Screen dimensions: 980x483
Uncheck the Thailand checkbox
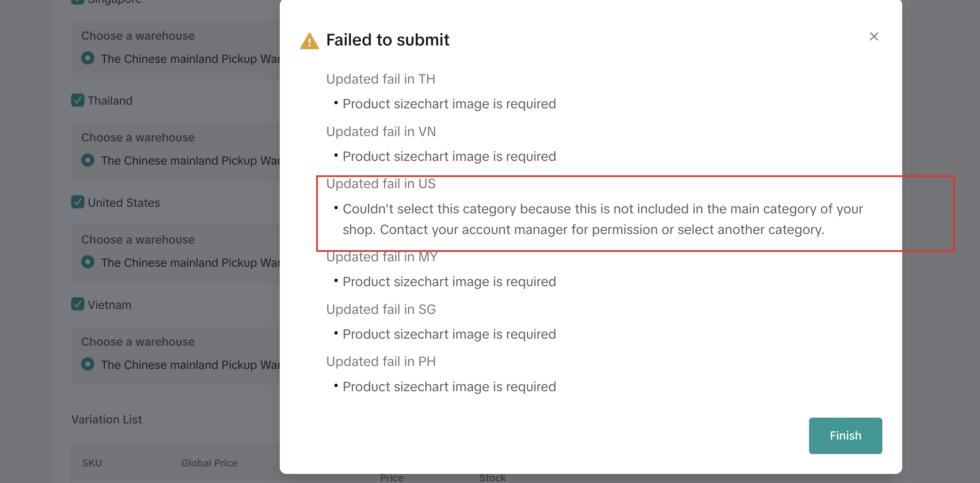pyautogui.click(x=78, y=100)
